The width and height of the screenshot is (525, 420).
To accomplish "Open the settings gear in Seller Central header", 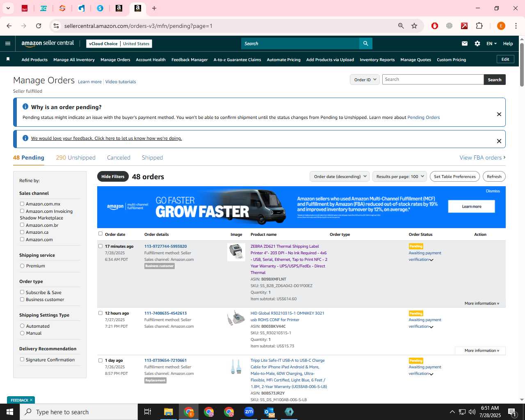I will pos(477,43).
